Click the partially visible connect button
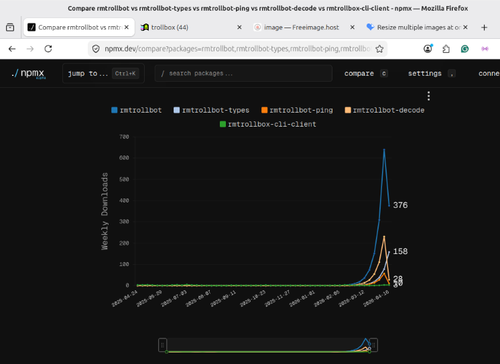500x364 pixels. coord(489,73)
